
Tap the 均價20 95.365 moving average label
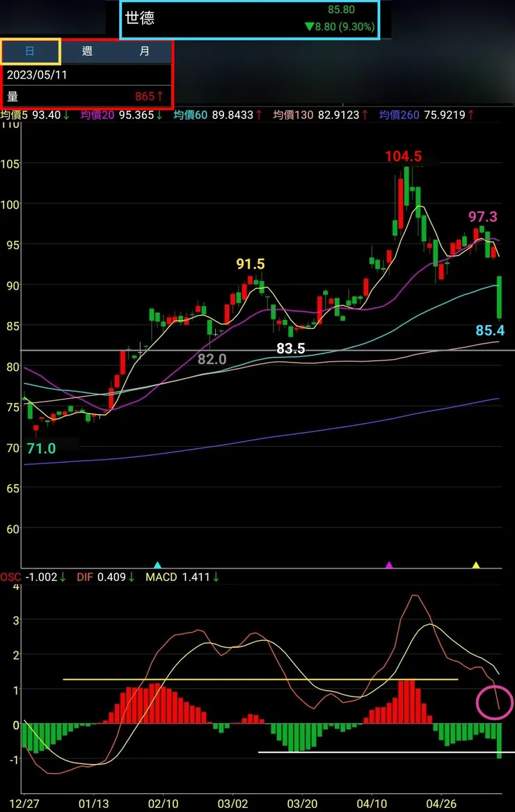122,115
